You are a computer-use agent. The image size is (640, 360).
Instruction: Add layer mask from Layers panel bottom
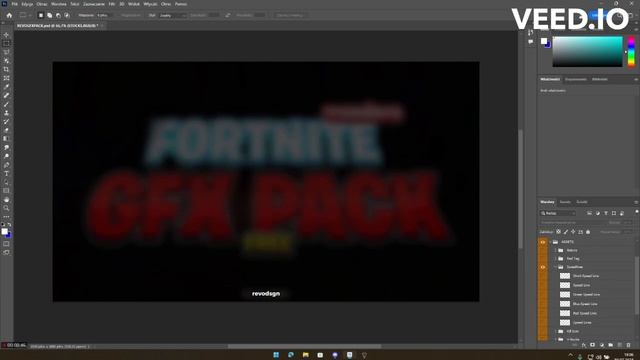point(593,345)
